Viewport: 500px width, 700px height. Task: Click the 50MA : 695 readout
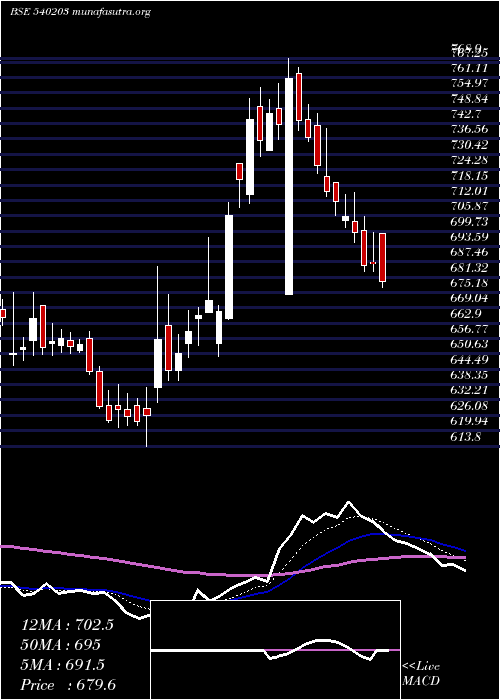[x=61, y=644]
